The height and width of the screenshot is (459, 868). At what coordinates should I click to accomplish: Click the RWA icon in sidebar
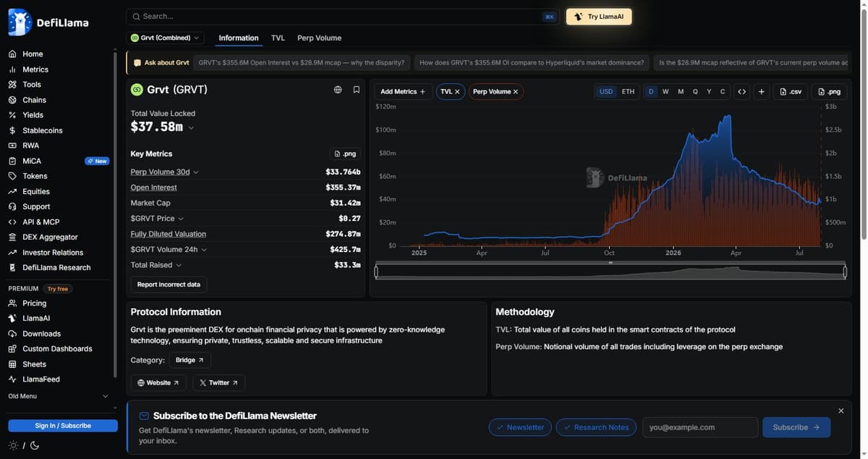pyautogui.click(x=12, y=146)
